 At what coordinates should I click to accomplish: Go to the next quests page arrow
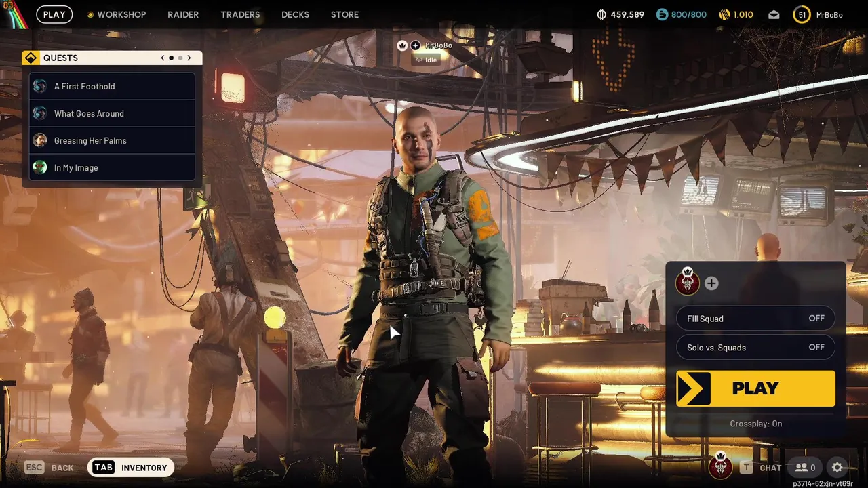coord(189,58)
